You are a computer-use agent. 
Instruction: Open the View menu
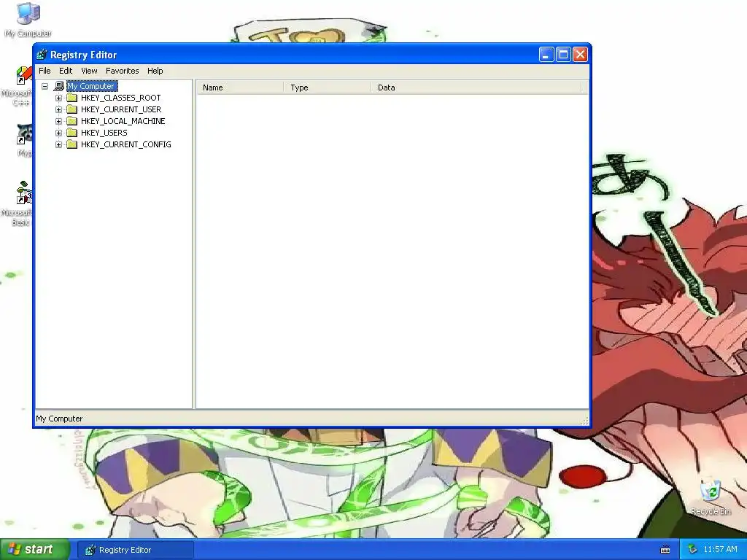click(x=89, y=71)
